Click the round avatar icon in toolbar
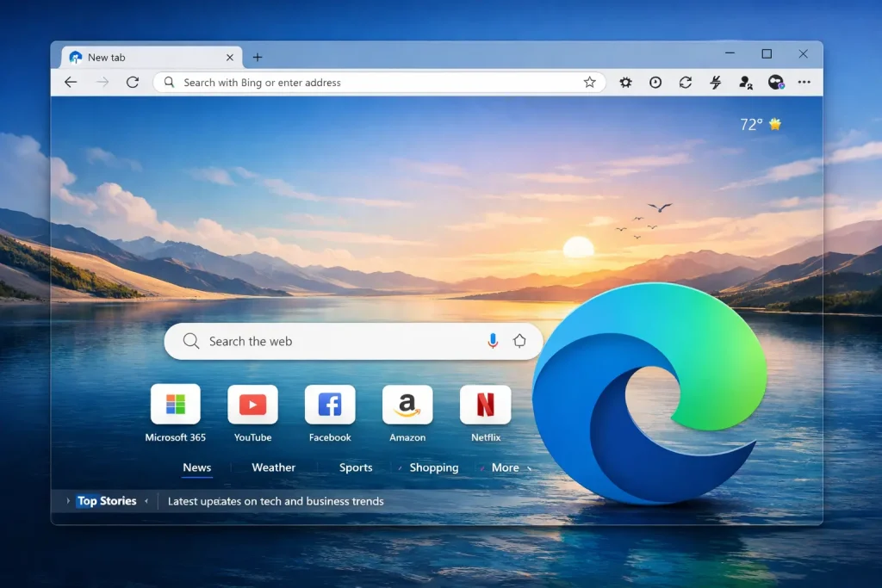Image resolution: width=882 pixels, height=588 pixels. click(776, 83)
